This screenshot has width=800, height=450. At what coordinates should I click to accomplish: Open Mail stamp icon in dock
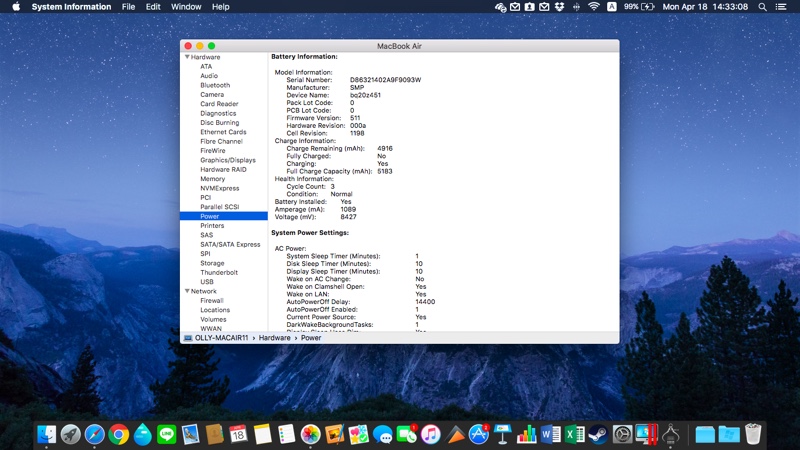click(190, 435)
